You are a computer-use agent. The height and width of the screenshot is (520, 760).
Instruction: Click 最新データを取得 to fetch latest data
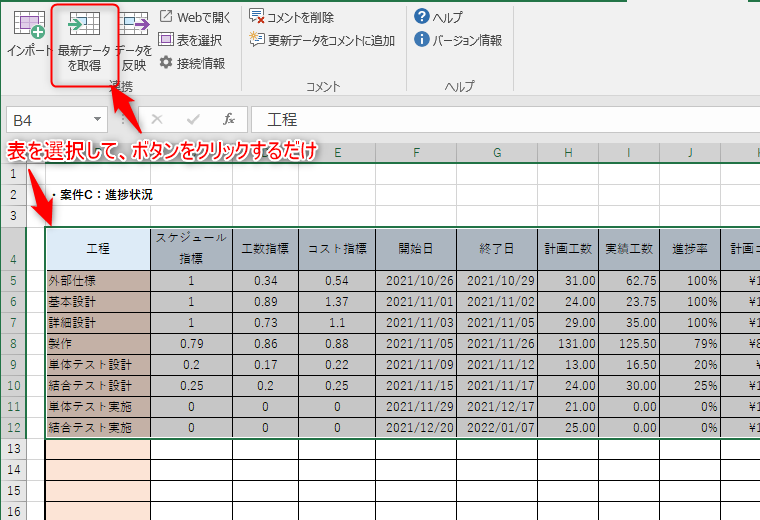pos(84,44)
